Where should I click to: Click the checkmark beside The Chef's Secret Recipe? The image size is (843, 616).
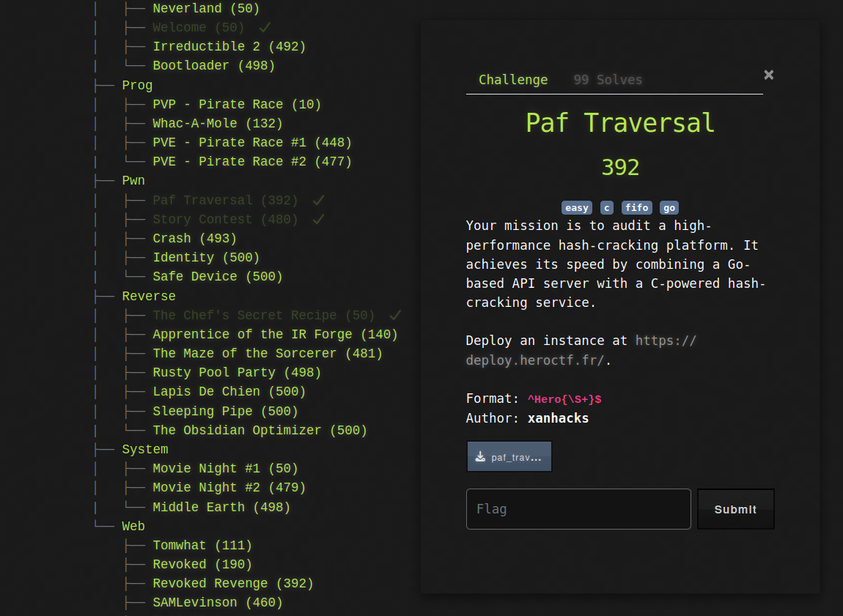pyautogui.click(x=396, y=314)
